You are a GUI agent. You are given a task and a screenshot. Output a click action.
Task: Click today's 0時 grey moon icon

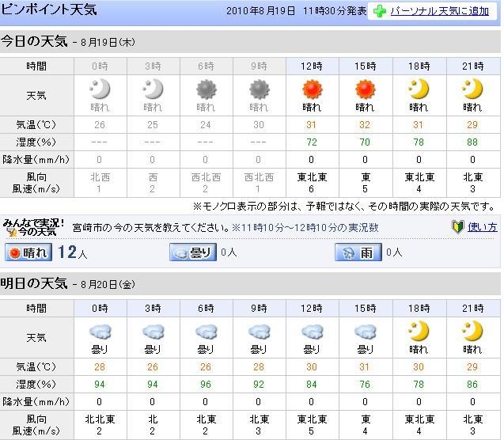click(100, 89)
